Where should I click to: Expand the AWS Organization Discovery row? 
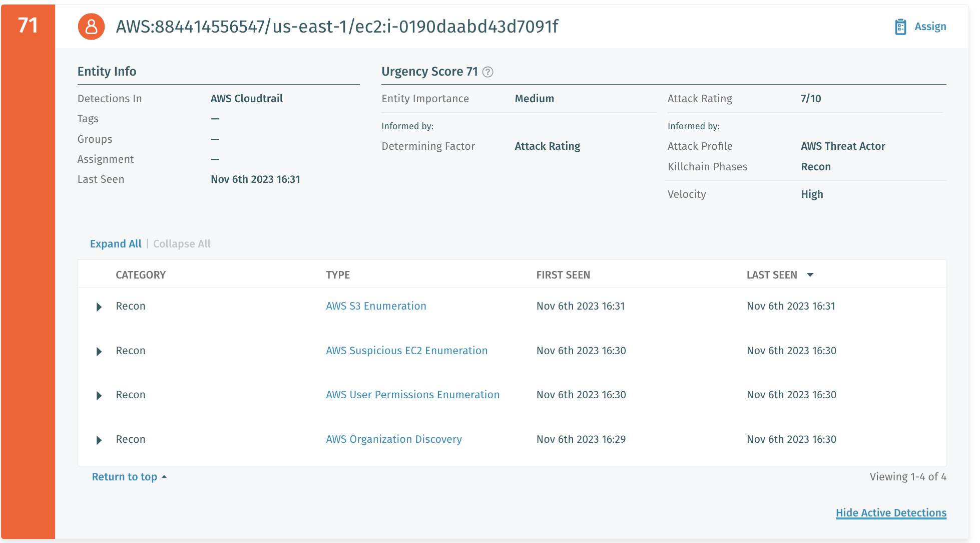99,440
